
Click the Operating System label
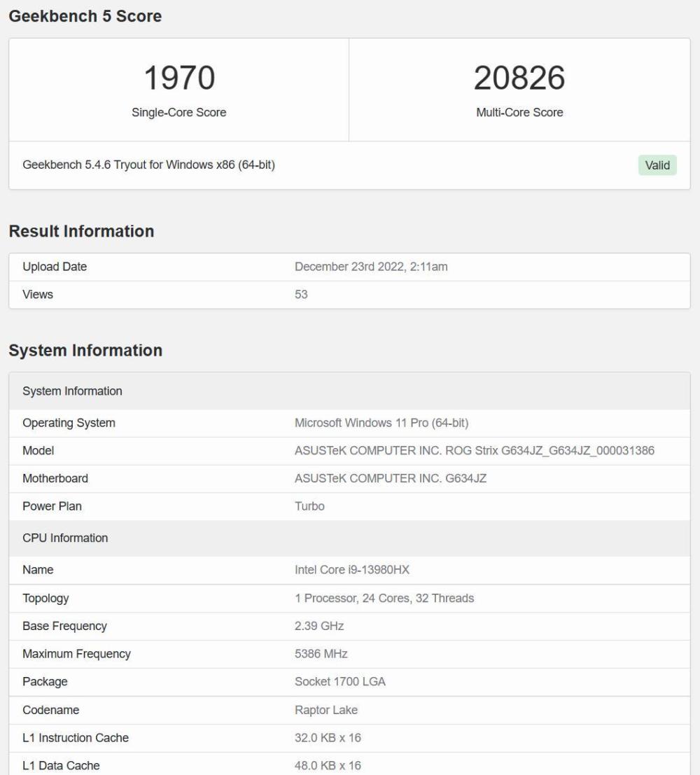point(69,423)
